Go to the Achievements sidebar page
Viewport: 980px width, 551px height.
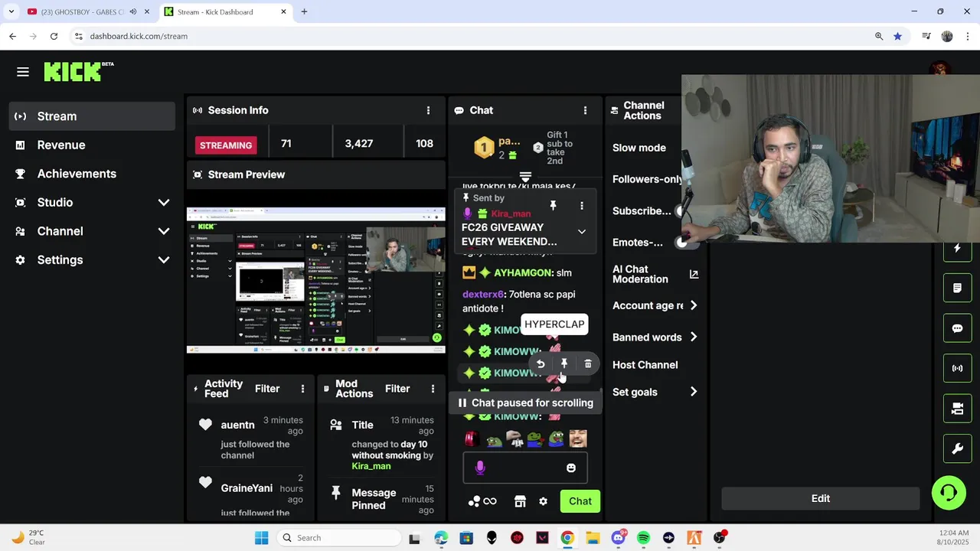click(92, 174)
